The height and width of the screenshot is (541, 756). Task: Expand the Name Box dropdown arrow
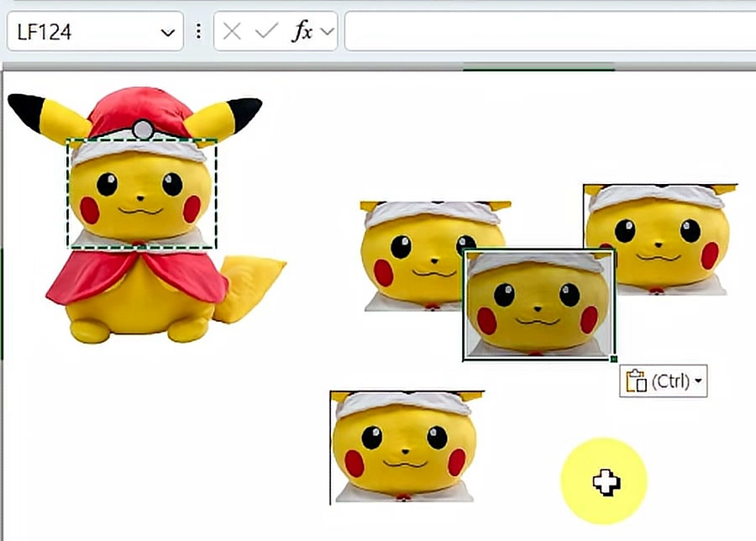point(168,33)
